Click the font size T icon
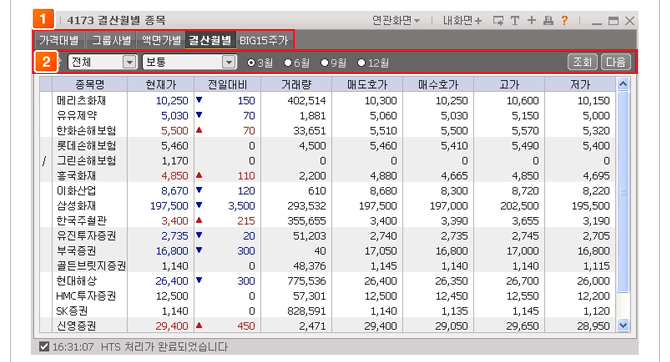 click(515, 21)
